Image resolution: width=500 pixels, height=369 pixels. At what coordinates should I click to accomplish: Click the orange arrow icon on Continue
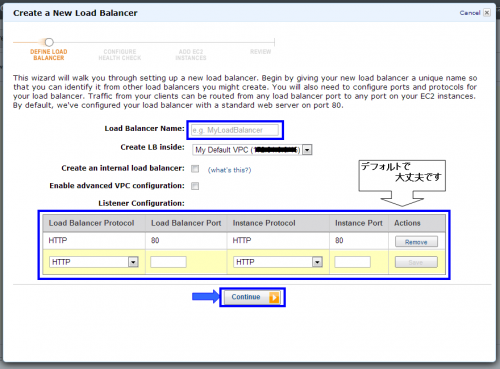click(x=274, y=297)
